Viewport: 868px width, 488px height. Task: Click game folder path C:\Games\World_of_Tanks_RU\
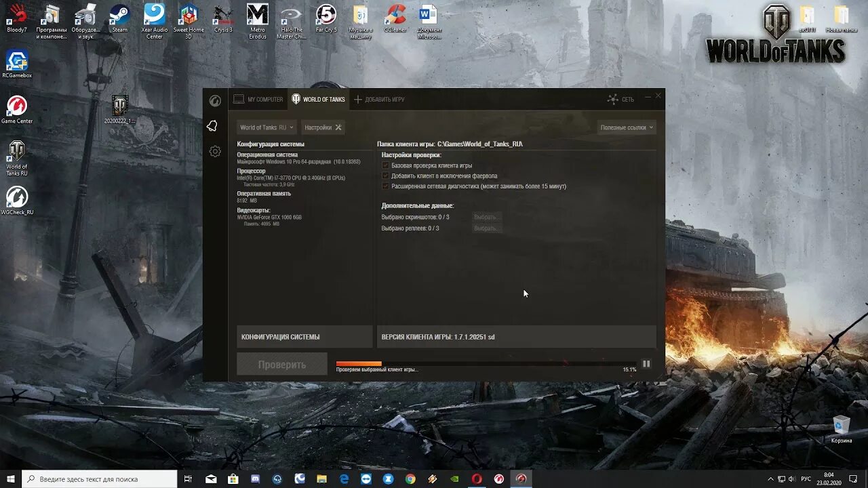pos(480,144)
